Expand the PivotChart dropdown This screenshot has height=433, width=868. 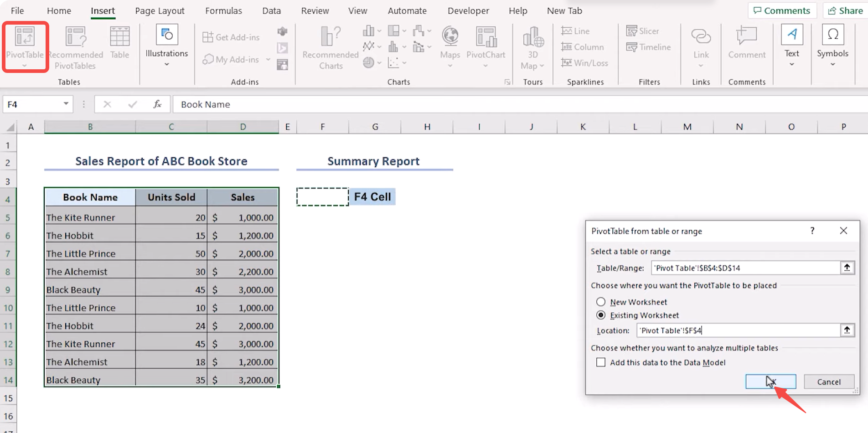pos(486,66)
